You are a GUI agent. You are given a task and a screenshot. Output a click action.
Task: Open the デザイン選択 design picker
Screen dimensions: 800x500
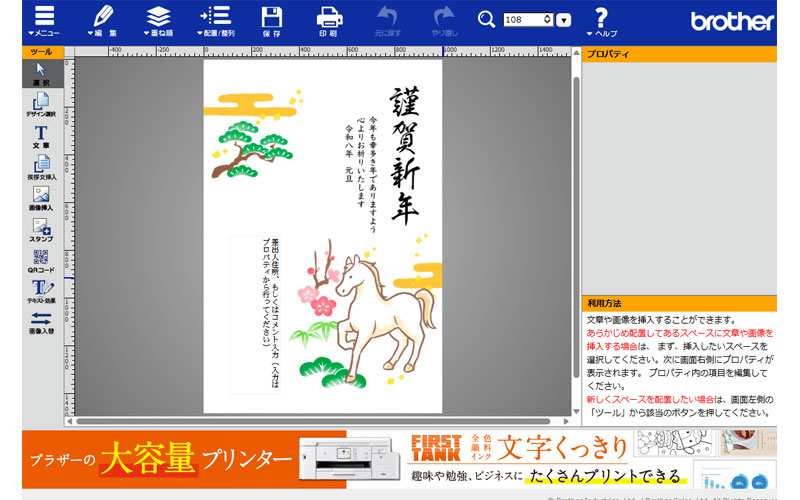pos(41,105)
